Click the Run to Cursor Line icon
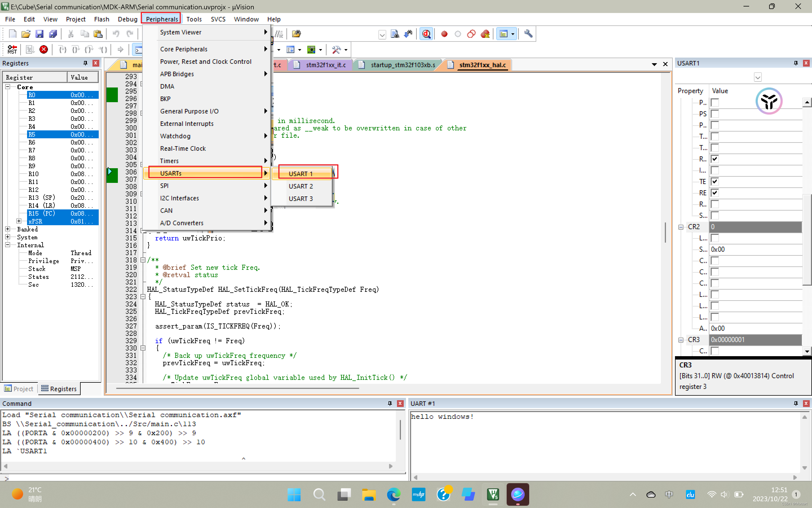The height and width of the screenshot is (508, 812). [103, 50]
